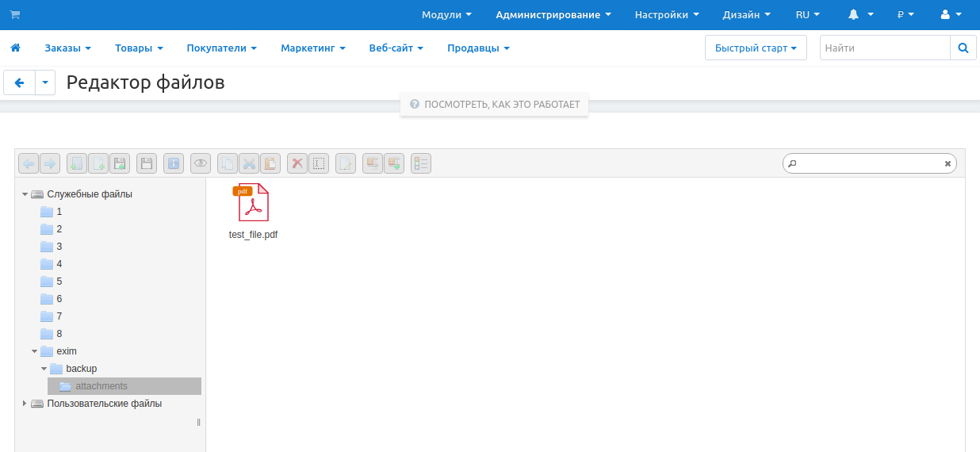Click the extract archive toolbar icon
This screenshot has width=980, height=452.
(373, 163)
